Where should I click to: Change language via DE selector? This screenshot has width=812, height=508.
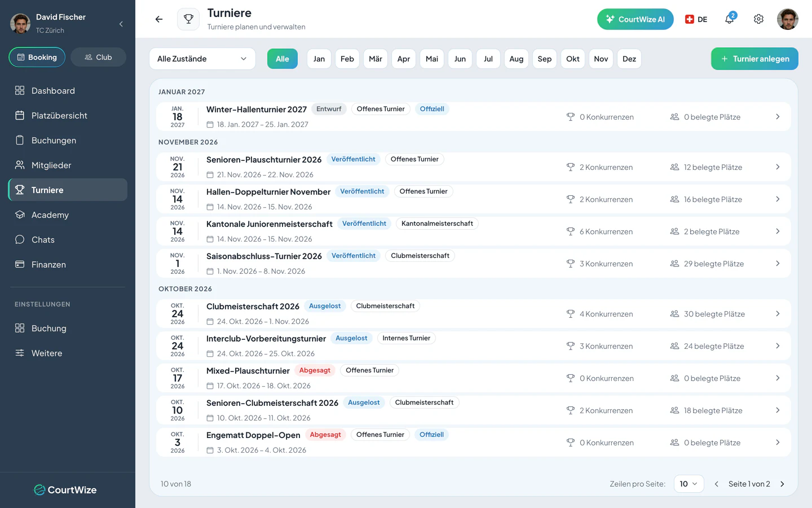[x=696, y=19]
